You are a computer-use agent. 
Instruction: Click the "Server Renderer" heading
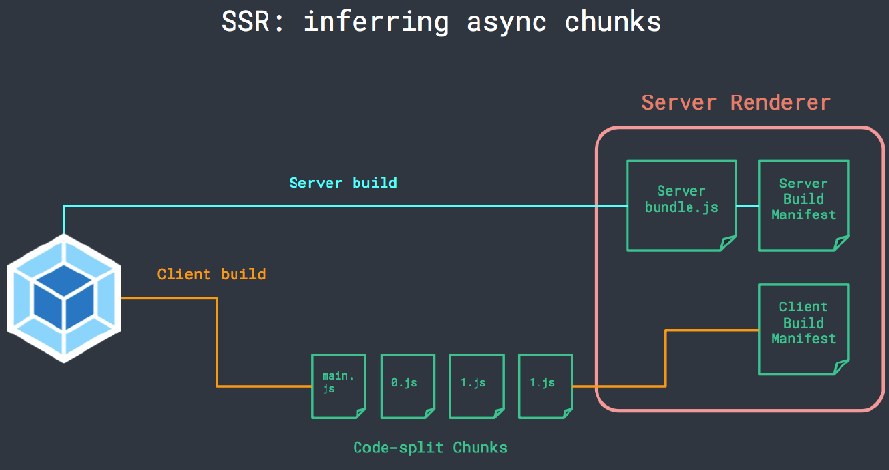736,103
